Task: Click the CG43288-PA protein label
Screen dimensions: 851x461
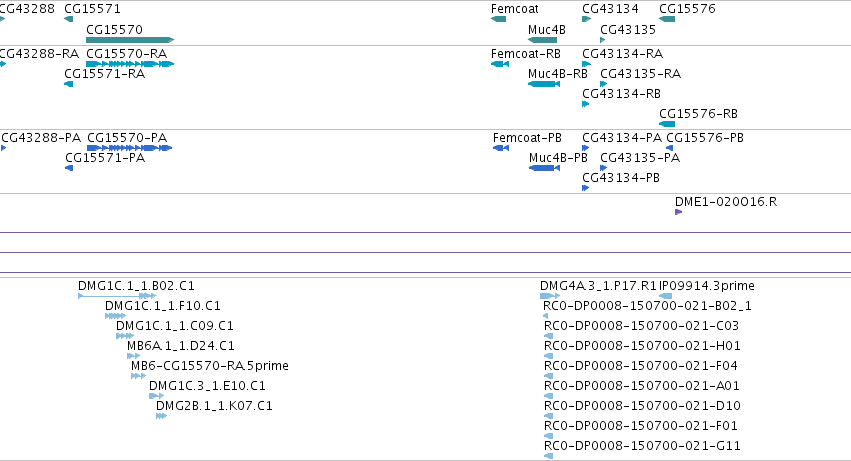Action: coord(41,138)
